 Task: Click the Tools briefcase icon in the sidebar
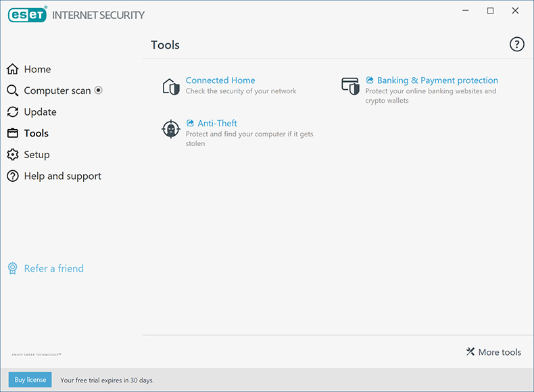pos(13,133)
